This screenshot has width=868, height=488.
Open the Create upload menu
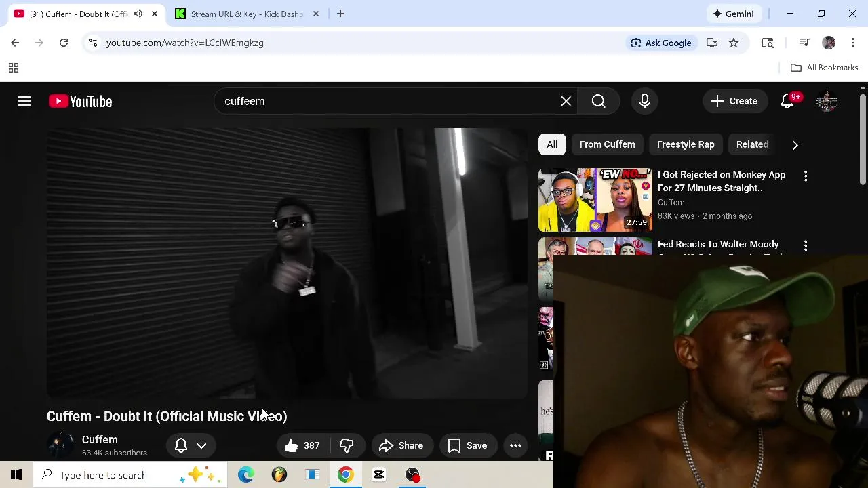coord(734,101)
